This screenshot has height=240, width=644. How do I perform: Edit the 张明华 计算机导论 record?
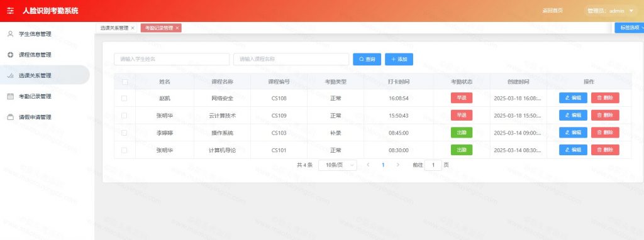tap(573, 150)
